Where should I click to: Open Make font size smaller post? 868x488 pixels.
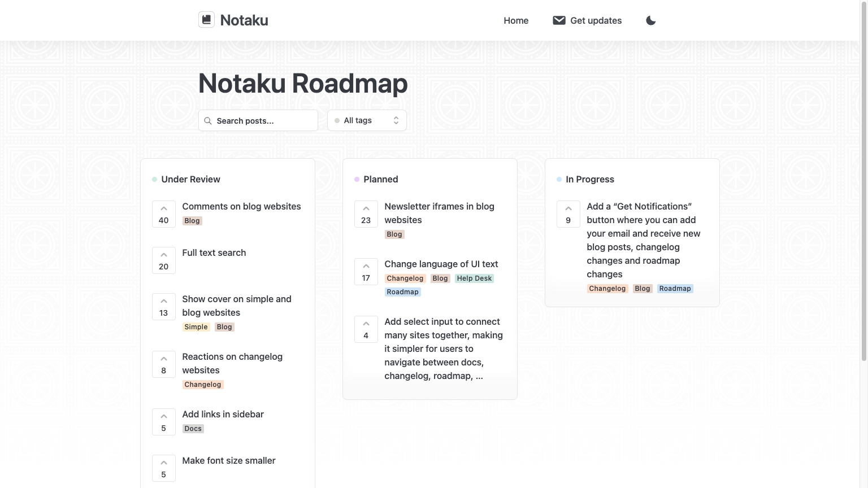(229, 460)
